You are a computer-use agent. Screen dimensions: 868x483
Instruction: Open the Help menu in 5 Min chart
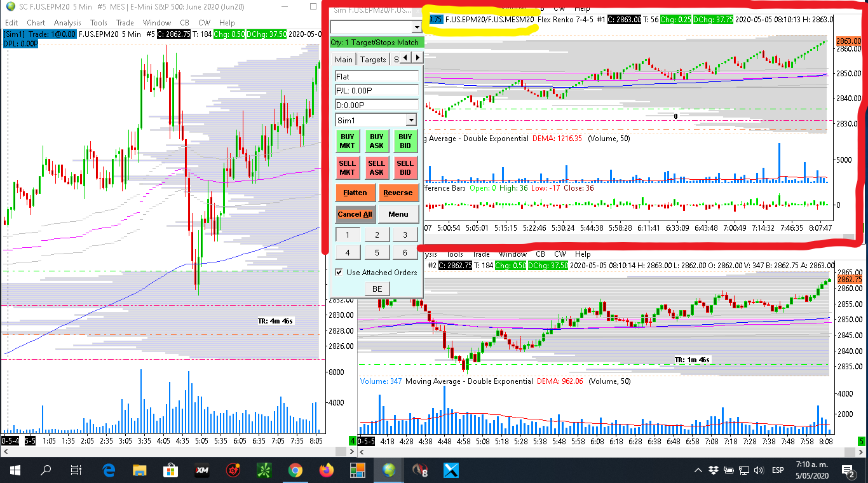227,23
